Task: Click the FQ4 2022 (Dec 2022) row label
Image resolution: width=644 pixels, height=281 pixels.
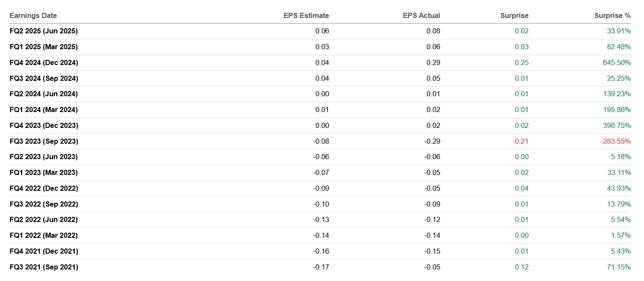Action: (44, 188)
